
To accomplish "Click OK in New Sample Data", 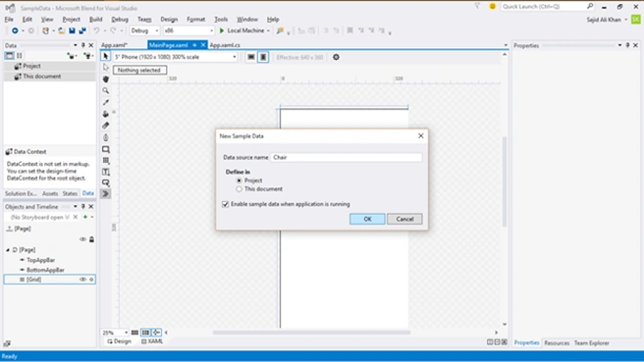I will click(367, 219).
